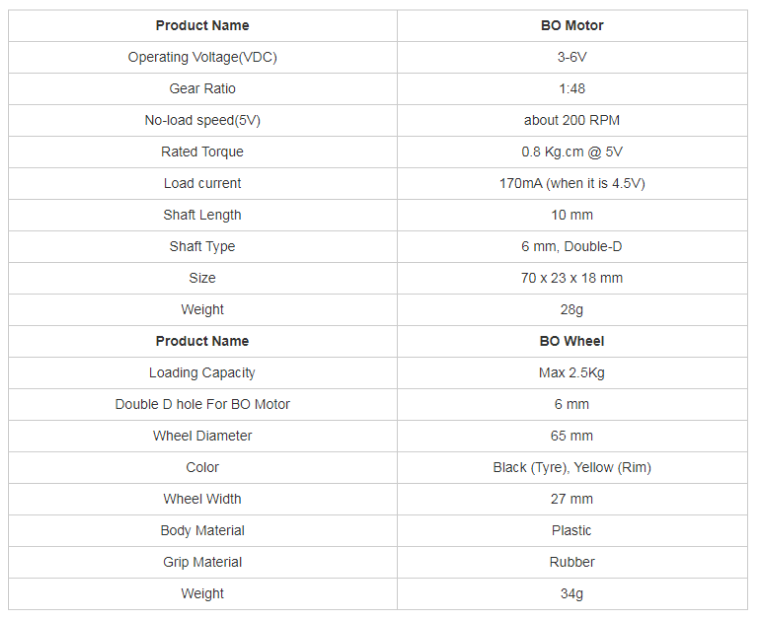Click the Shaft Length label
The image size is (758, 620).
pyautogui.click(x=202, y=215)
